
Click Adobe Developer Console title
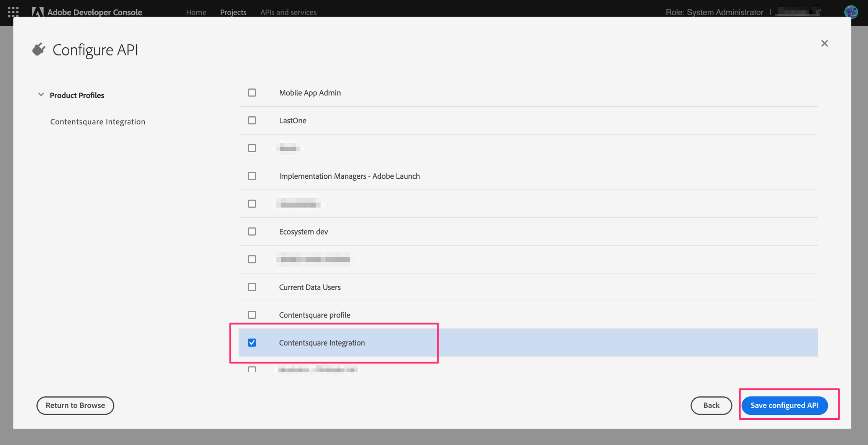coord(95,12)
